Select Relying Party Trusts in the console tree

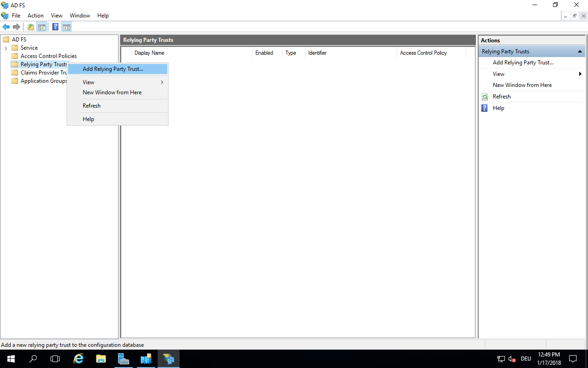[44, 64]
